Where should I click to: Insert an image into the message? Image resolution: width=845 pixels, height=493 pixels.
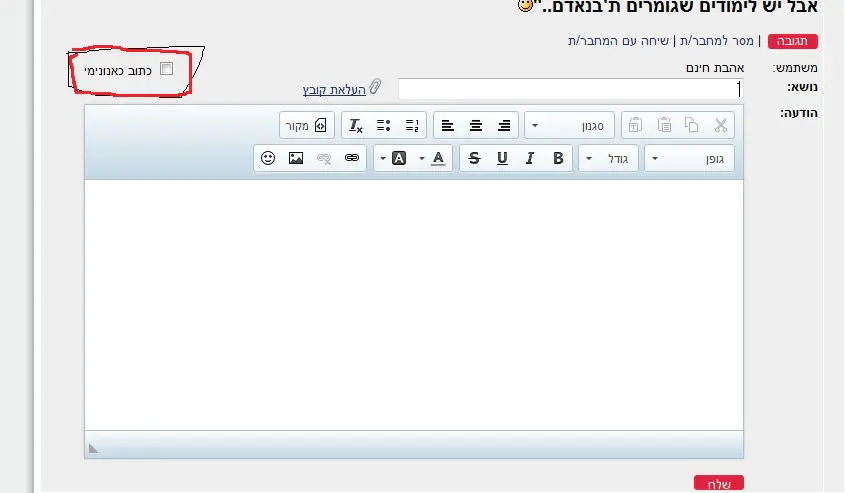(x=296, y=158)
